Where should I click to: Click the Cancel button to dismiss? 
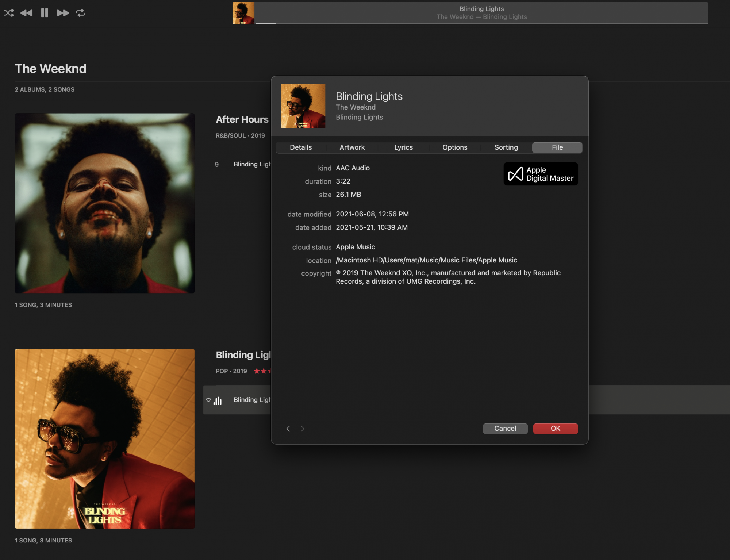pyautogui.click(x=505, y=428)
